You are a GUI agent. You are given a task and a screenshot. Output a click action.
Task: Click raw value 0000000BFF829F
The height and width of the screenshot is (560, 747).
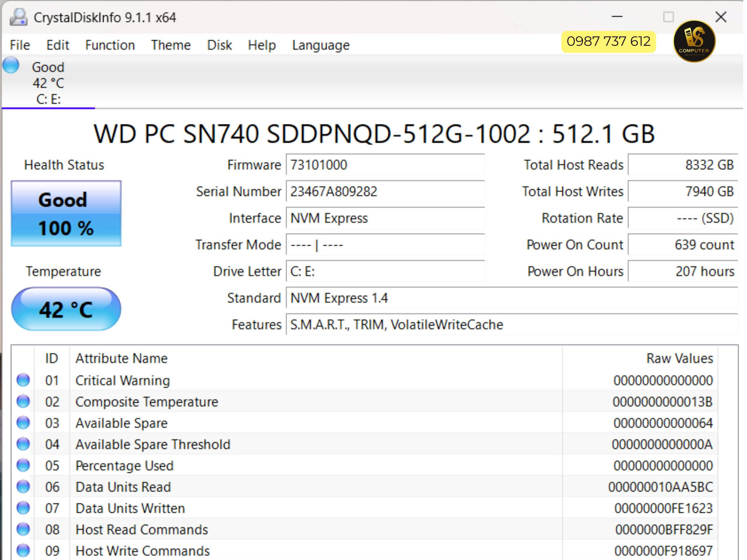[664, 529]
